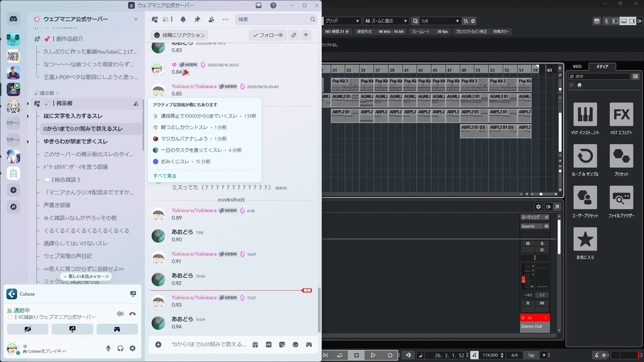Expand the server name dropdown menu
Viewport: 644px width, 362px height.
[x=136, y=19]
